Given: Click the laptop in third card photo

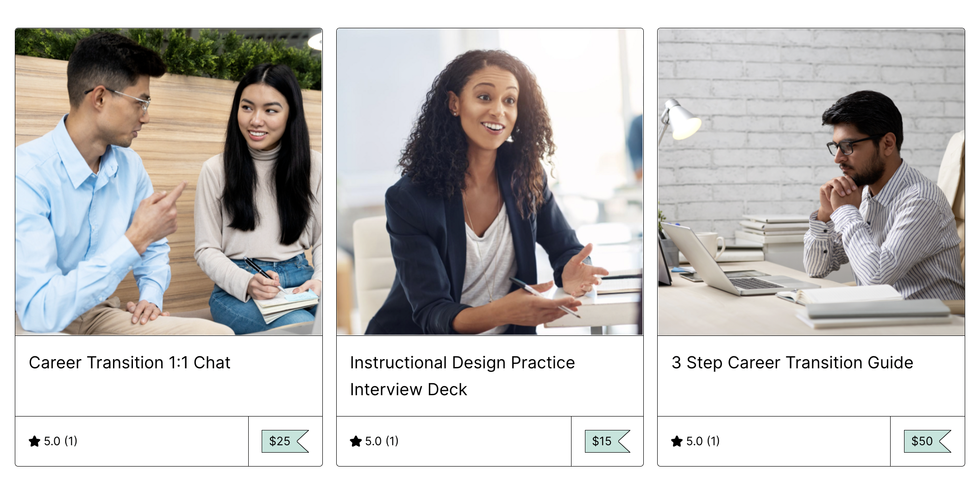Looking at the screenshot, I should pos(722,264).
